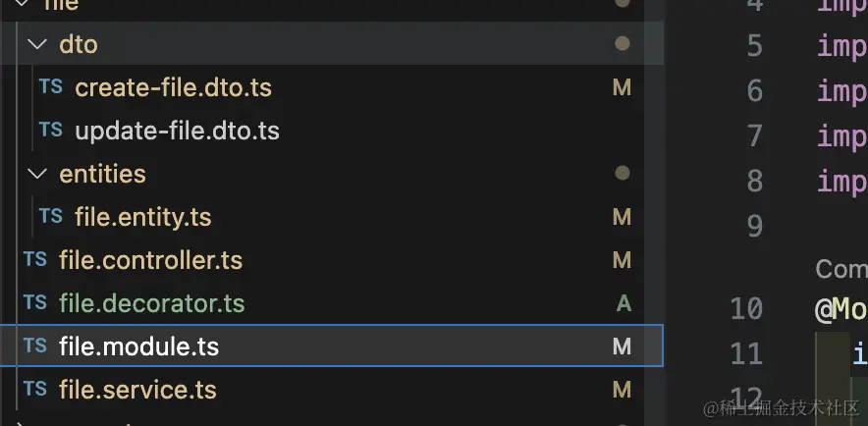This screenshot has width=868, height=426.
Task: Click TS icon beside file.controller.ts
Action: tap(34, 260)
